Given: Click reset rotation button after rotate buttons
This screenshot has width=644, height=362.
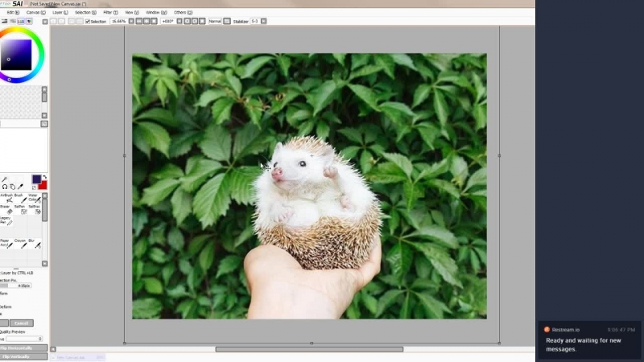Looking at the screenshot, I should pyautogui.click(x=202, y=21).
